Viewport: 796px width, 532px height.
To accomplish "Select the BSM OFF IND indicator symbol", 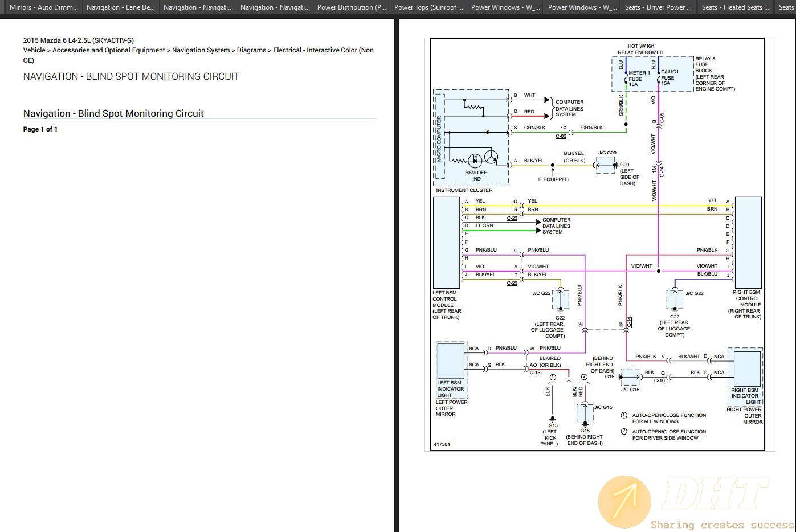I will tap(475, 160).
